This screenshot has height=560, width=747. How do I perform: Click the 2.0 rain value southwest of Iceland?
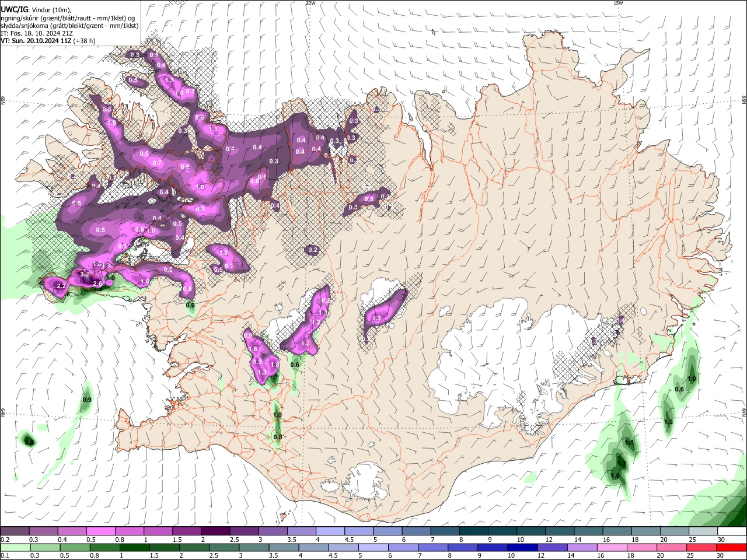[29, 442]
